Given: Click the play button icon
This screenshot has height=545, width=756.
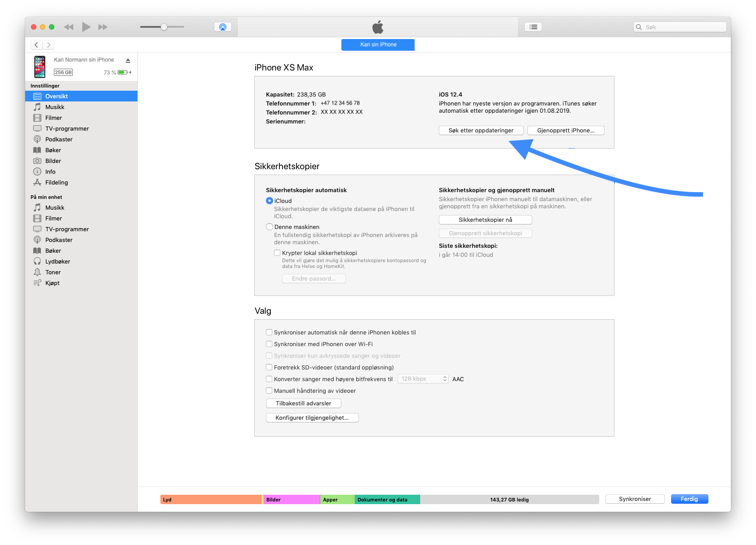Looking at the screenshot, I should [86, 27].
